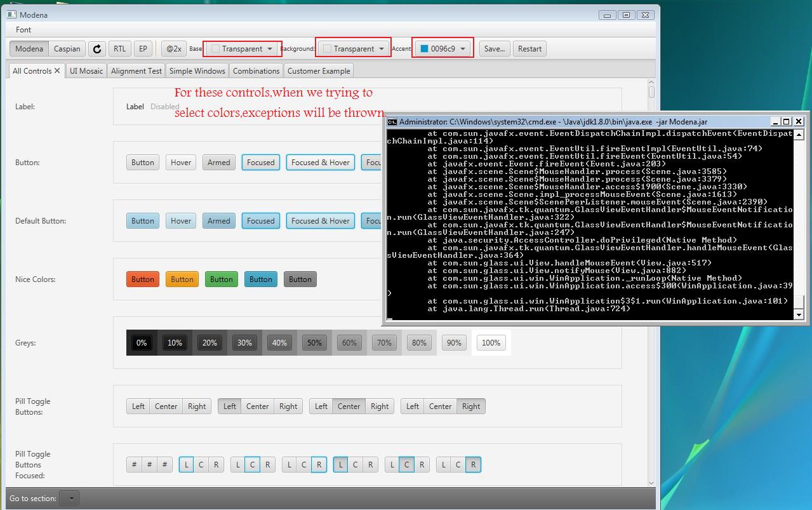Screen dimensions: 812x510
Task: Click the orange Nice Colors button
Action: [x=182, y=279]
